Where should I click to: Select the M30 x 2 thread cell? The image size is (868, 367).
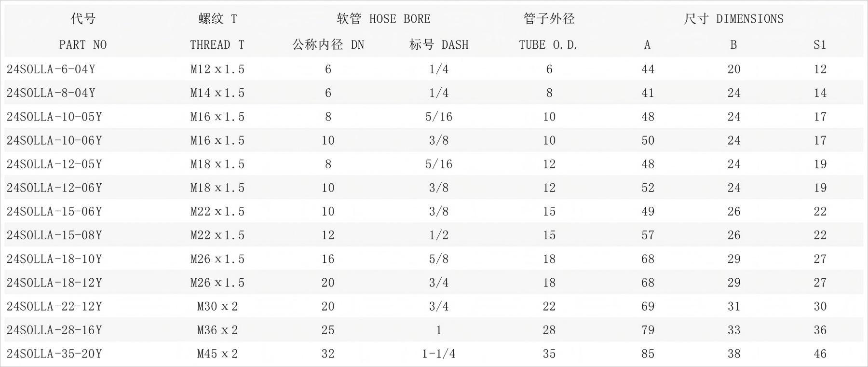click(x=217, y=306)
